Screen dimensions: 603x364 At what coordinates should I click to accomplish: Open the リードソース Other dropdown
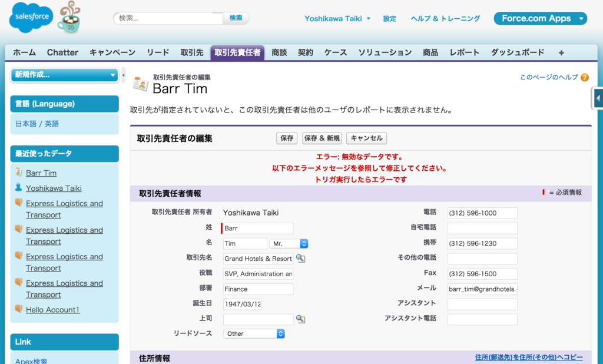[254, 333]
